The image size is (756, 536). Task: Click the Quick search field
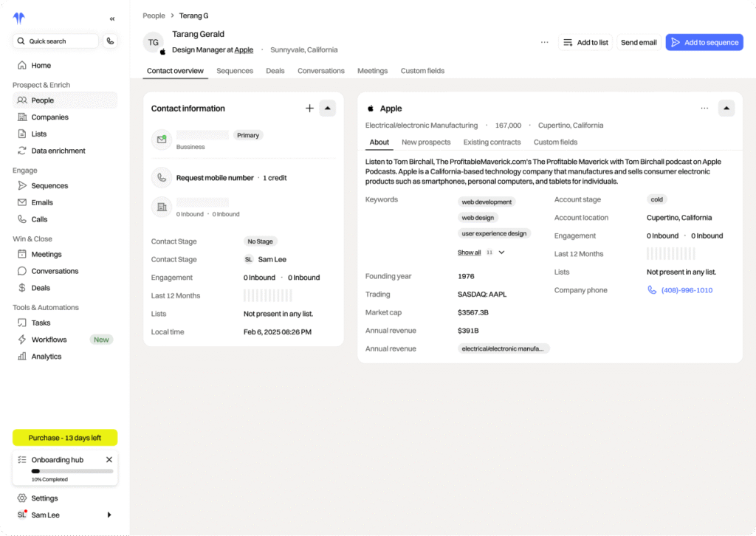[x=56, y=41]
